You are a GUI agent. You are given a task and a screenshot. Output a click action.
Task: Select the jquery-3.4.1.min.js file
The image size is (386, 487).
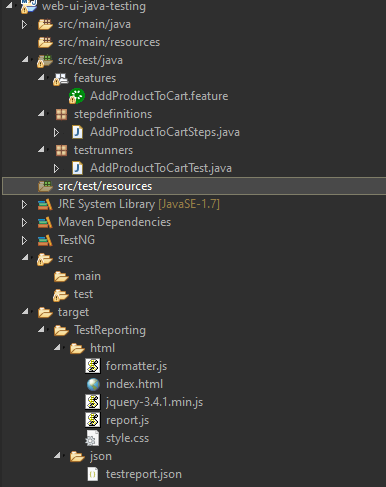pyautogui.click(x=154, y=402)
